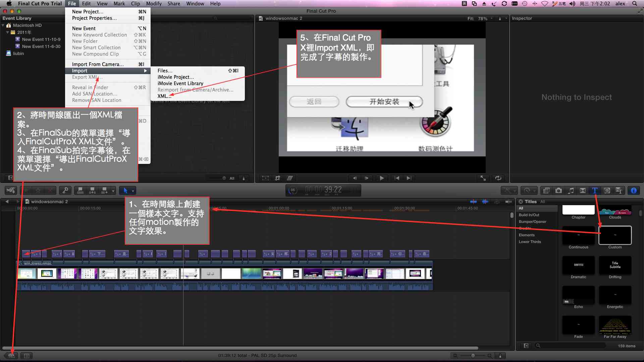This screenshot has width=644, height=362.
Task: Click connect clip to primary storyline icon
Action: point(80,190)
